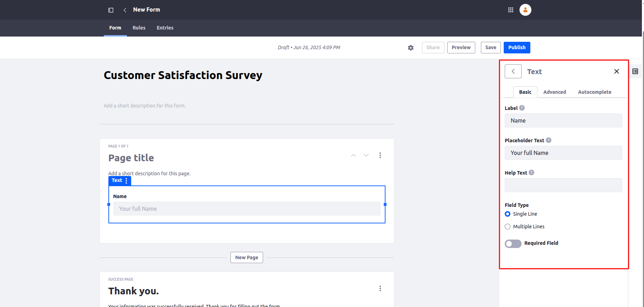Click the product menu sidebar toggle icon
This screenshot has height=307, width=644.
click(x=111, y=10)
